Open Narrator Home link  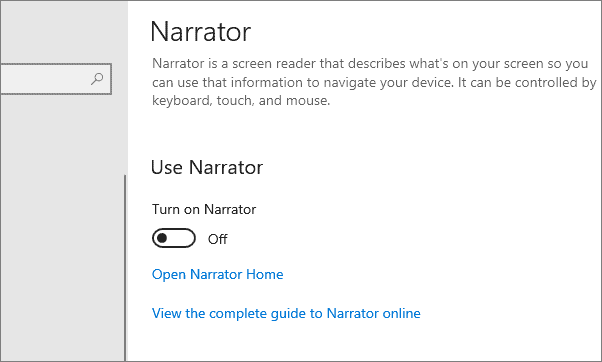point(218,274)
